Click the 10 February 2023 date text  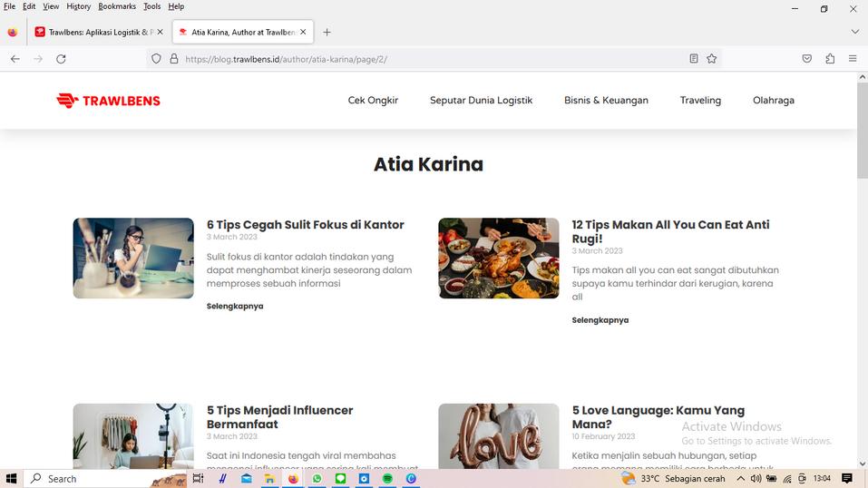pyautogui.click(x=603, y=436)
